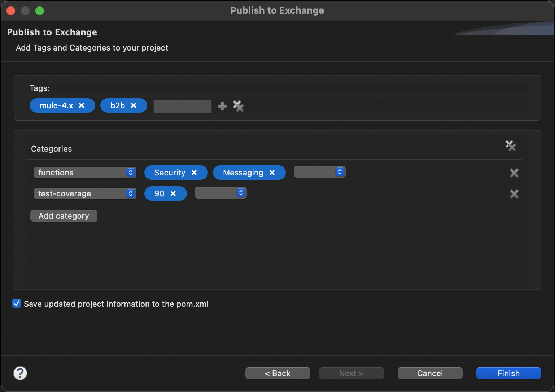Uncheck Save updated project information to pom.xml

(x=16, y=303)
